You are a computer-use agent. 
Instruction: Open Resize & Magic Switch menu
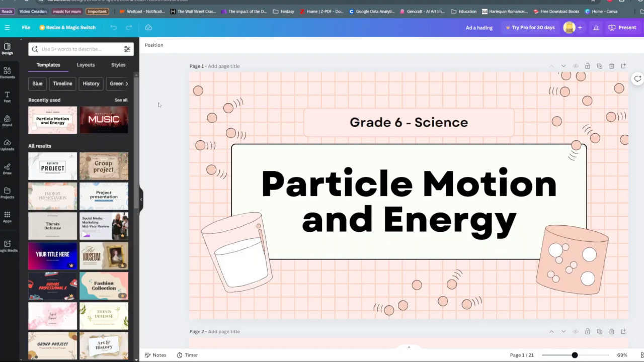click(67, 28)
